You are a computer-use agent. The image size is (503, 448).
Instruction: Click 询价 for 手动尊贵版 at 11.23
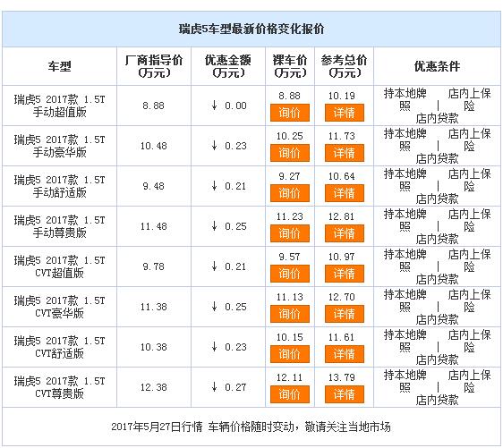coord(290,233)
